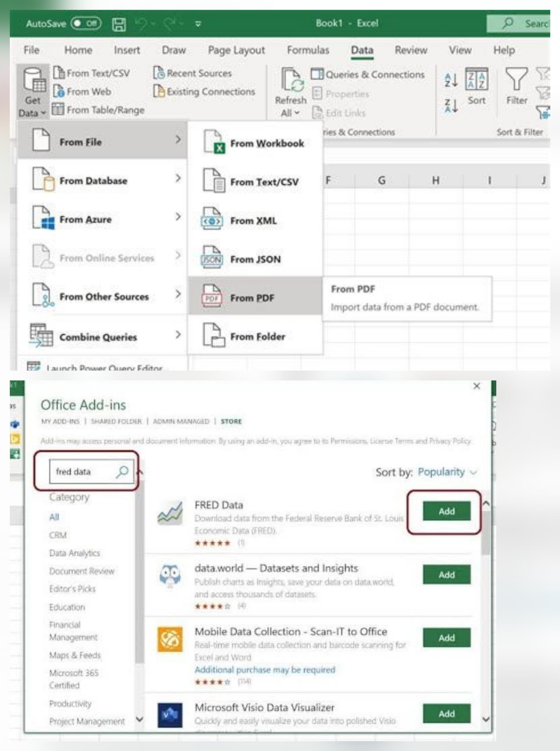560x751 pixels.
Task: Expand the From File submenu
Action: (103, 140)
